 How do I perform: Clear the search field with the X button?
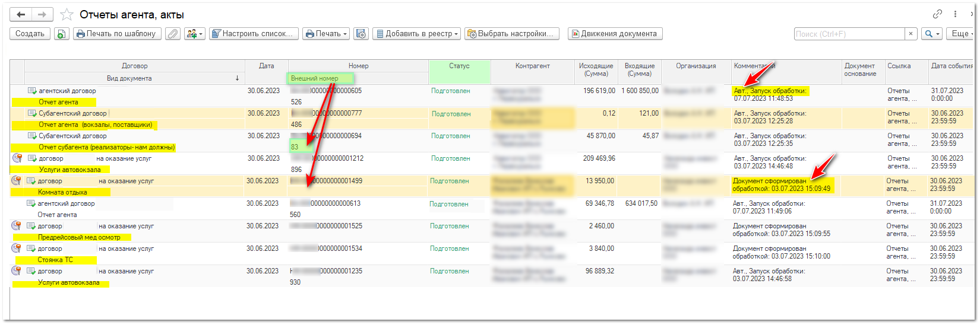[x=911, y=34]
